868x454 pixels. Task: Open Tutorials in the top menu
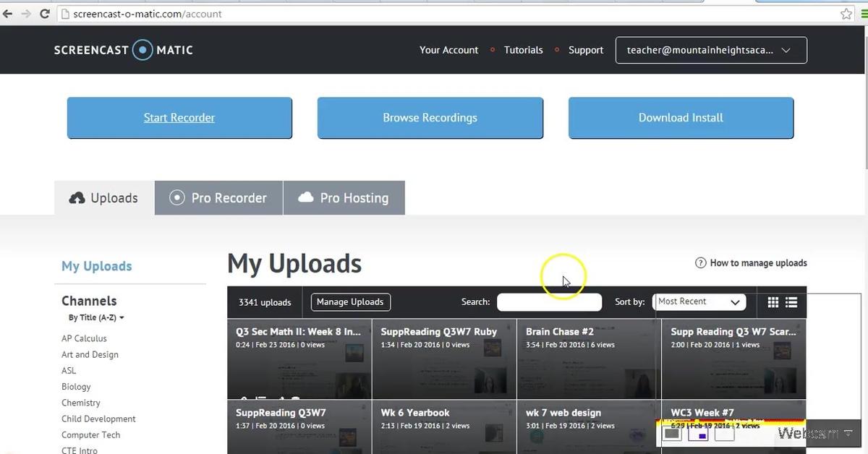(x=523, y=50)
